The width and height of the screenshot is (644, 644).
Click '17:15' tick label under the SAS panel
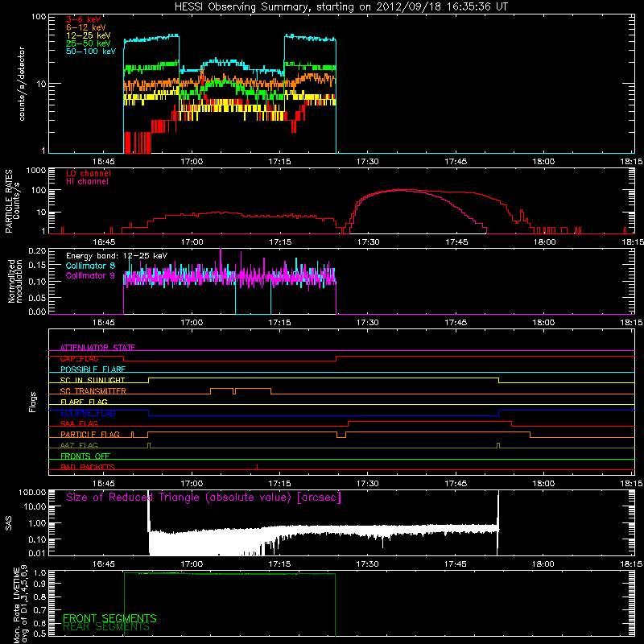[279, 564]
